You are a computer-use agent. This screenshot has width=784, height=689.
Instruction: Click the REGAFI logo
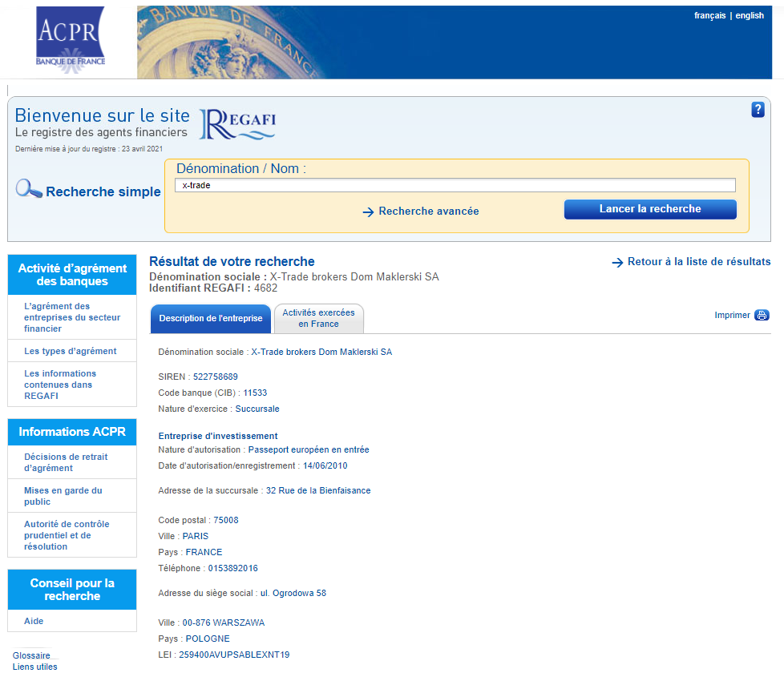pos(238,124)
